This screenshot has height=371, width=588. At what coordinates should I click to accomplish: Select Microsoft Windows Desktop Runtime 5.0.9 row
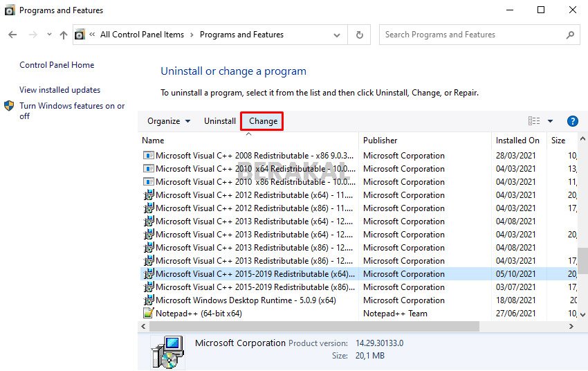[x=359, y=300]
